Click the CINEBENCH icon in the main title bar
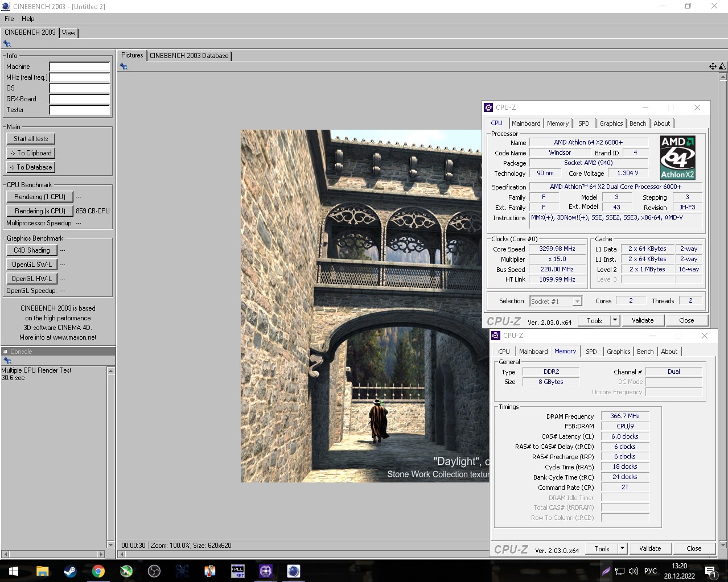 pos(6,6)
